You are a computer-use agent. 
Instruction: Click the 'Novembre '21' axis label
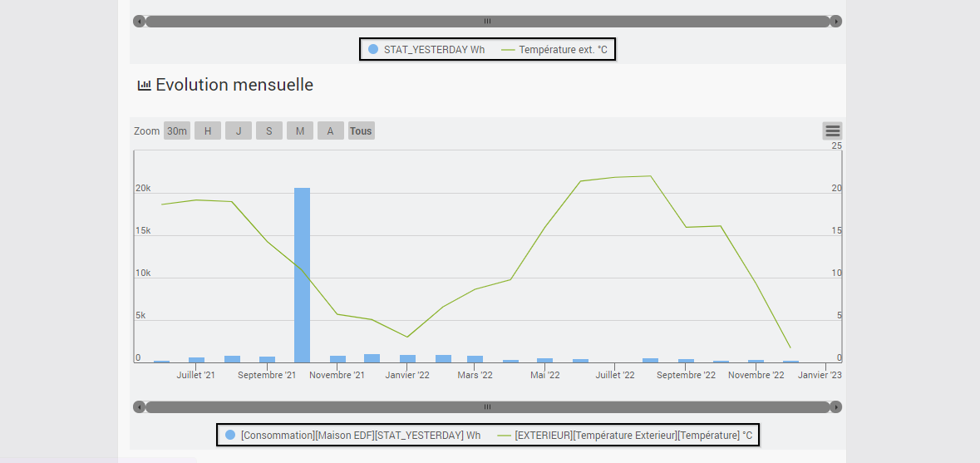tap(337, 375)
